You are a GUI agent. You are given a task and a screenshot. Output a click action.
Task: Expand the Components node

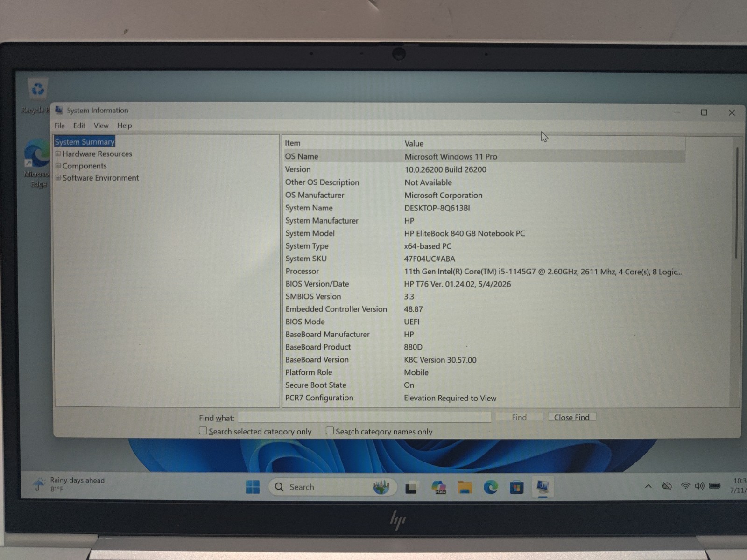[x=58, y=166]
